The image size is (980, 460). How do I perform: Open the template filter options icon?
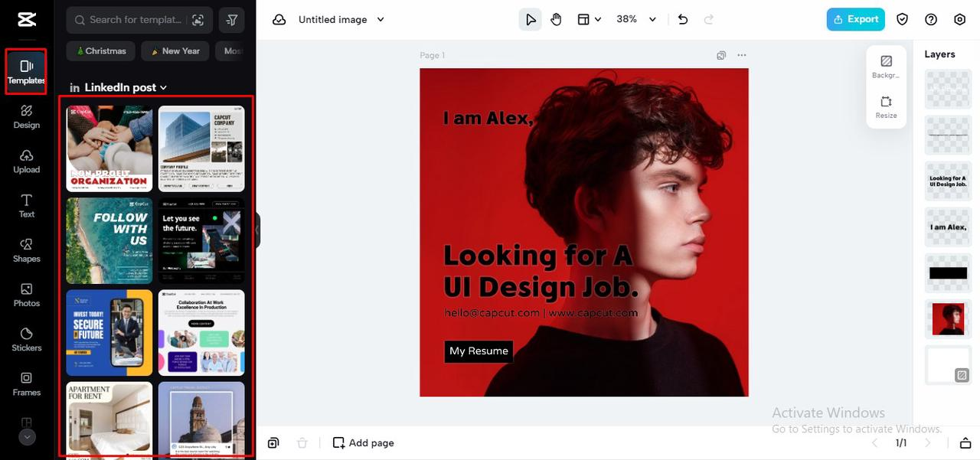pos(232,20)
